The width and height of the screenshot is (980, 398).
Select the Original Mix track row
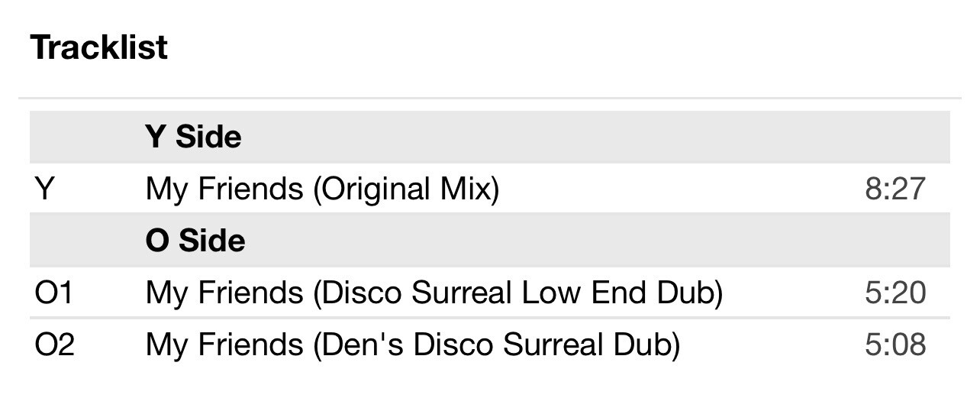pos(490,189)
